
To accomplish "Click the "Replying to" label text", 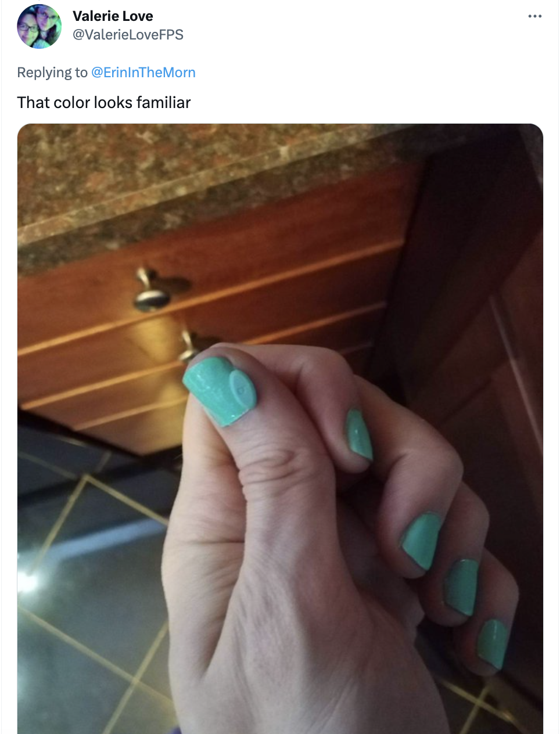I will coord(52,73).
